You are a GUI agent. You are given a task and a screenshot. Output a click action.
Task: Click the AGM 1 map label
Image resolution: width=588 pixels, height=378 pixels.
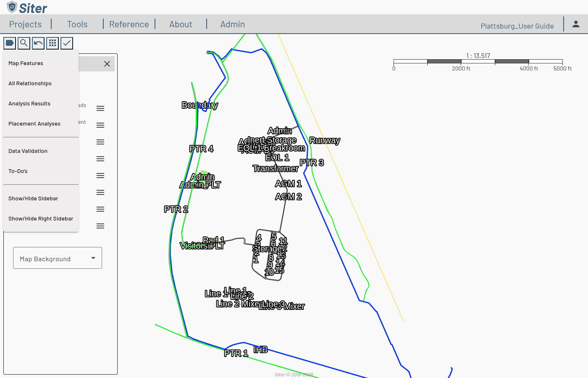pyautogui.click(x=288, y=184)
